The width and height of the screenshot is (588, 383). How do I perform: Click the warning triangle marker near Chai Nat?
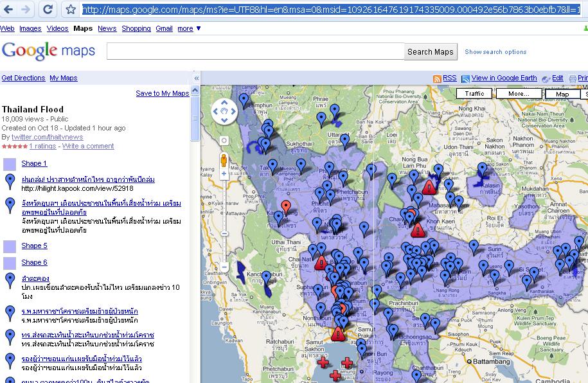pyautogui.click(x=321, y=263)
